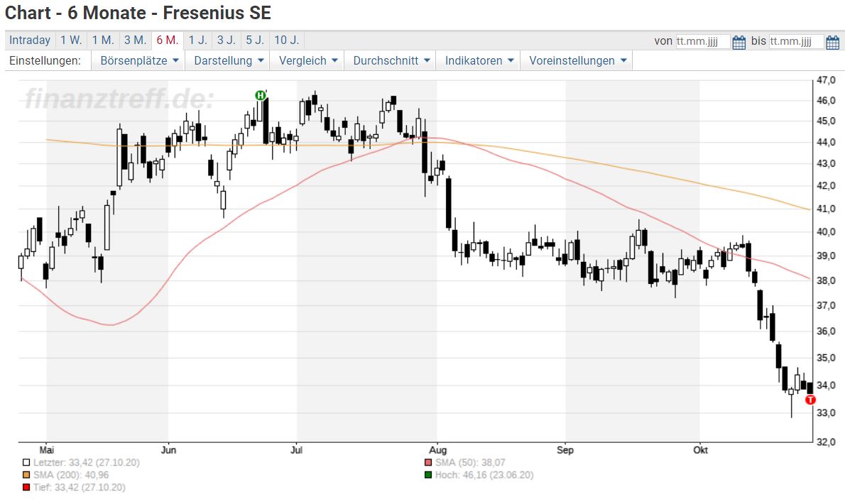Click the Okt label on the time axis
This screenshot has height=504, width=845.
(700, 450)
